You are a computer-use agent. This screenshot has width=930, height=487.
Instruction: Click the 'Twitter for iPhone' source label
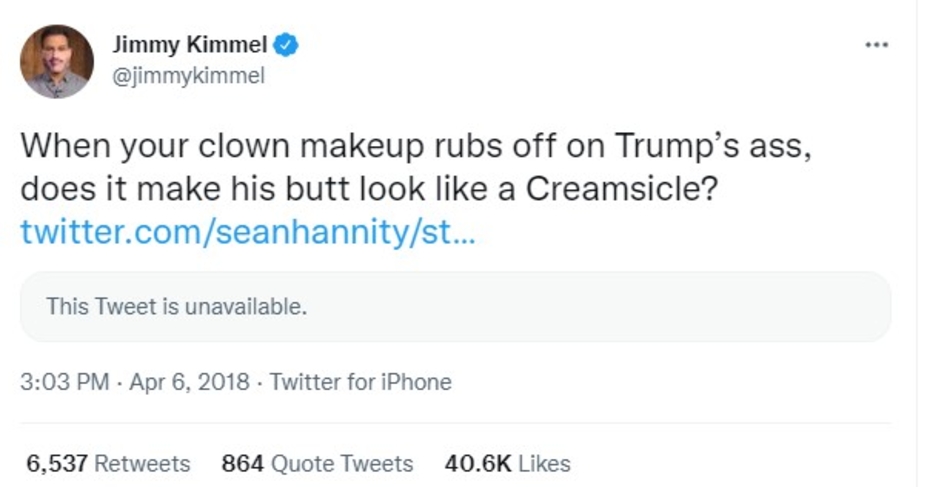[x=361, y=382]
